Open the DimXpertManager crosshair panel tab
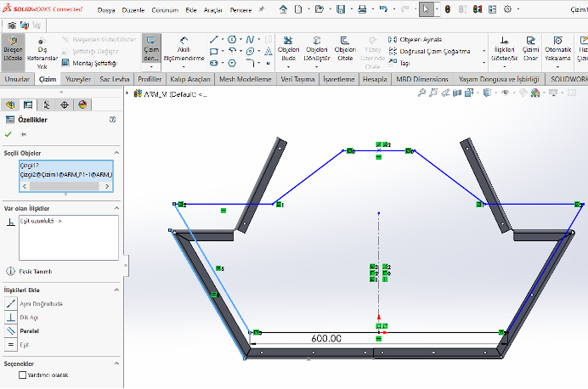This screenshot has width=588, height=389. click(x=65, y=105)
